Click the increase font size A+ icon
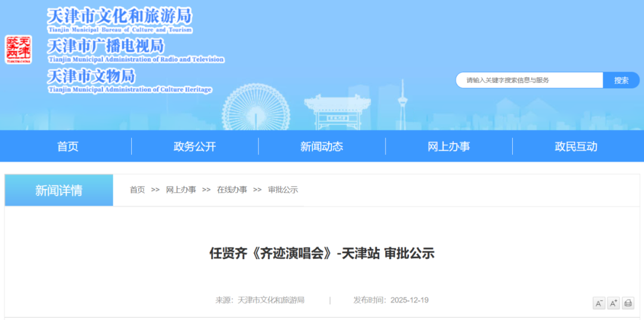The width and height of the screenshot is (644, 320). pyautogui.click(x=614, y=303)
